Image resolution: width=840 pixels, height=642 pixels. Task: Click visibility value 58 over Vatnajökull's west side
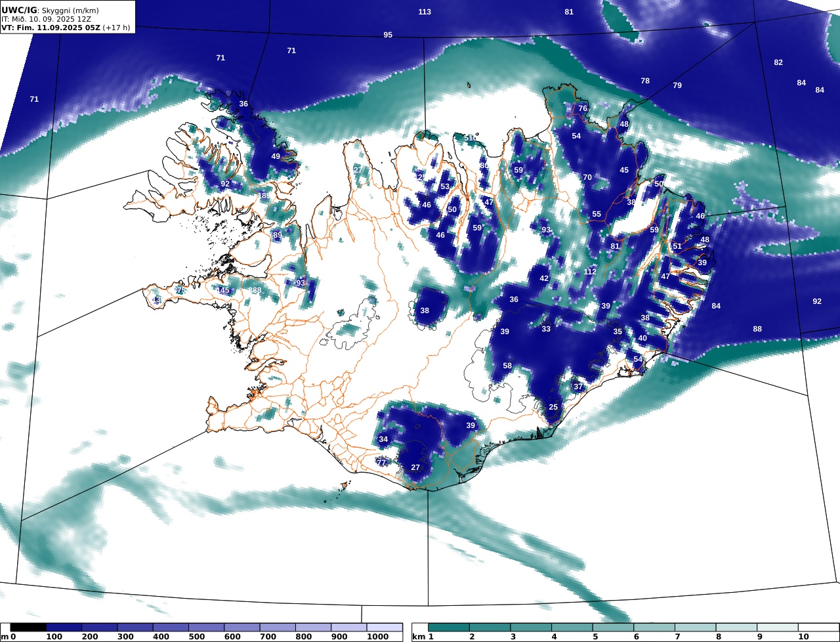point(507,366)
